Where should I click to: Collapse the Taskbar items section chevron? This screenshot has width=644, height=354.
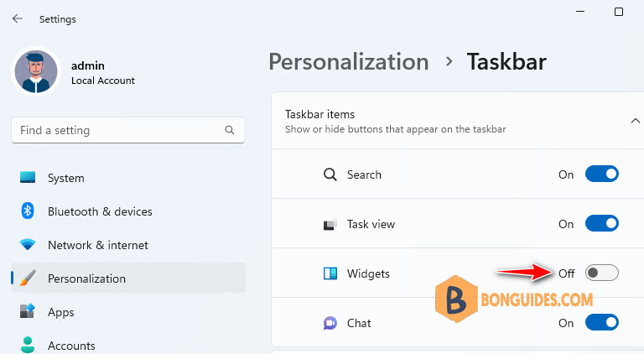tap(635, 121)
